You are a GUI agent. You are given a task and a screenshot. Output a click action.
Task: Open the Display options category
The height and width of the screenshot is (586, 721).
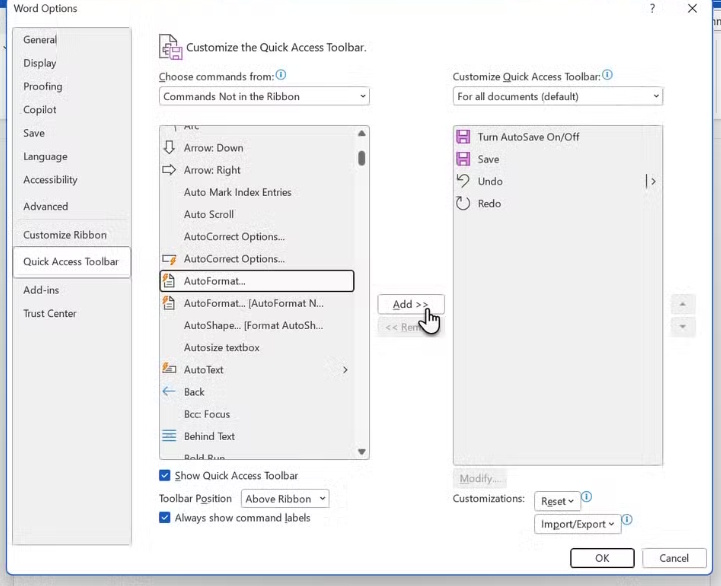click(x=72, y=63)
